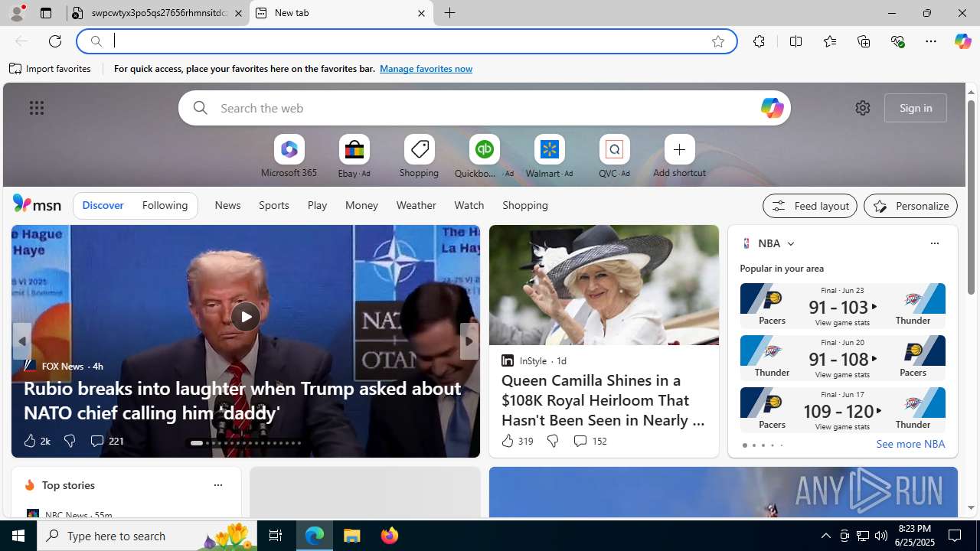
Task: Open page settings gear icon
Action: (x=862, y=108)
